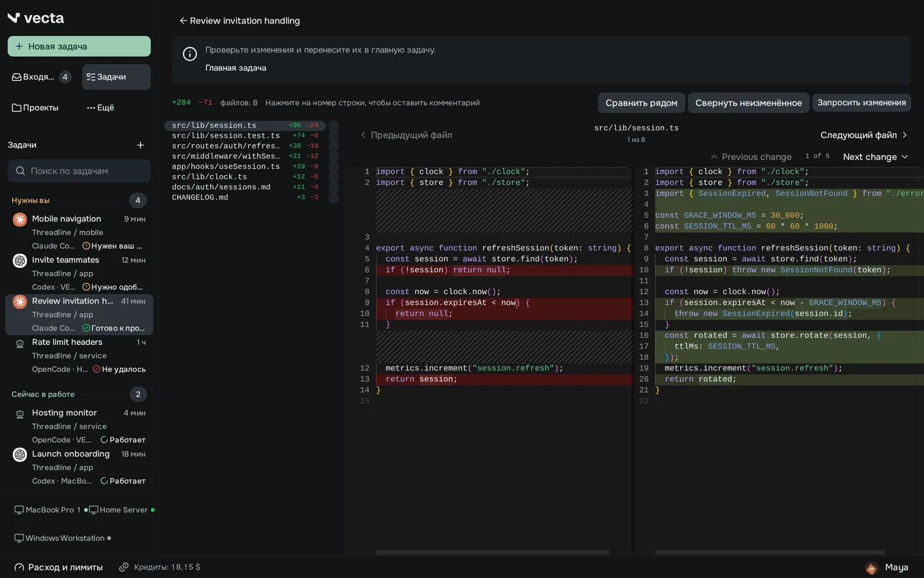Image resolution: width=924 pixels, height=578 pixels.
Task: Switch to the Входящие tab
Action: coord(41,77)
